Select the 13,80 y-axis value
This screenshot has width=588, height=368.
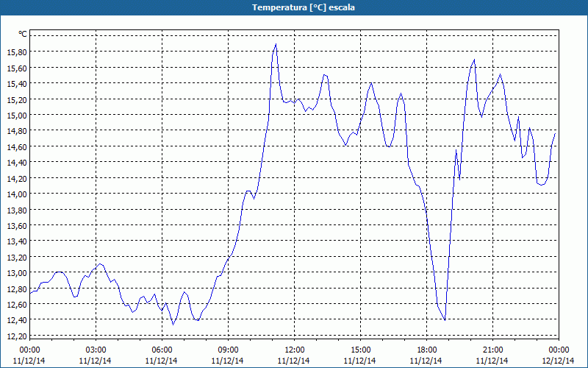pyautogui.click(x=17, y=210)
